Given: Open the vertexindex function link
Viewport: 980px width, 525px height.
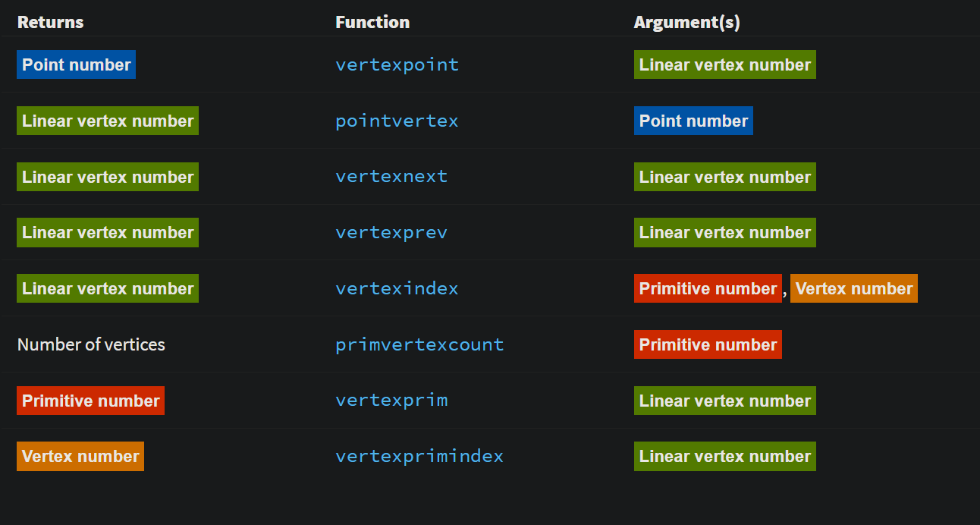Looking at the screenshot, I should coord(397,289).
